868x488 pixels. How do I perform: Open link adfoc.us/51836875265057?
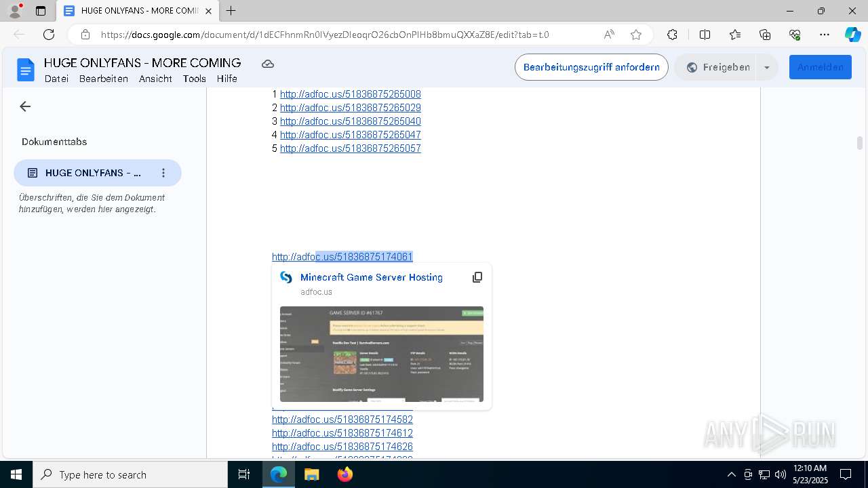[350, 148]
